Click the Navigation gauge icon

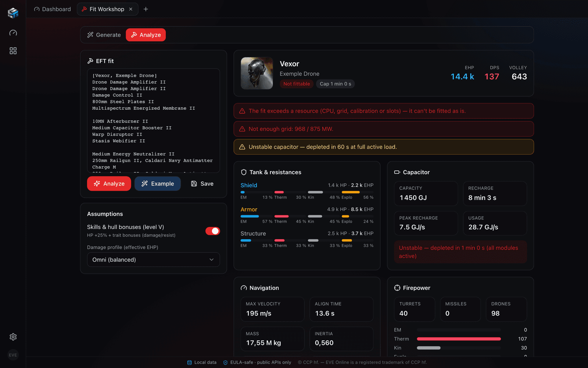click(244, 288)
